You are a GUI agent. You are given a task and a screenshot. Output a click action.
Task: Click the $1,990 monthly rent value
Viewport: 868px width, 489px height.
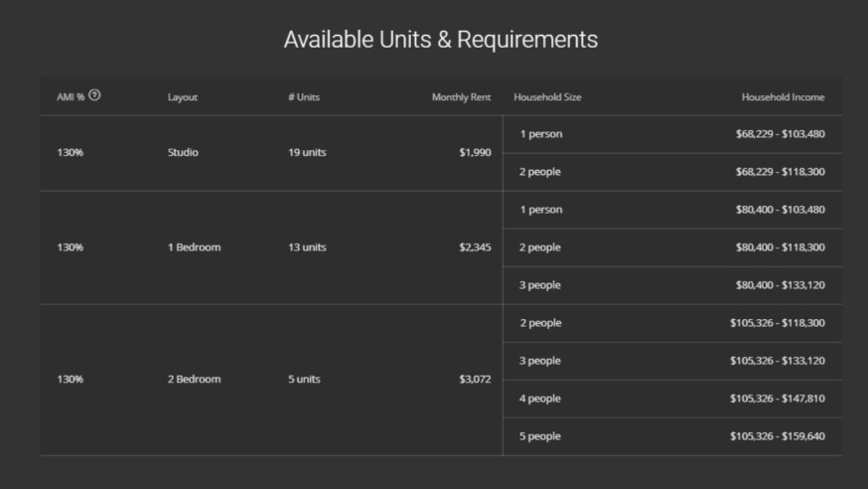tap(475, 153)
